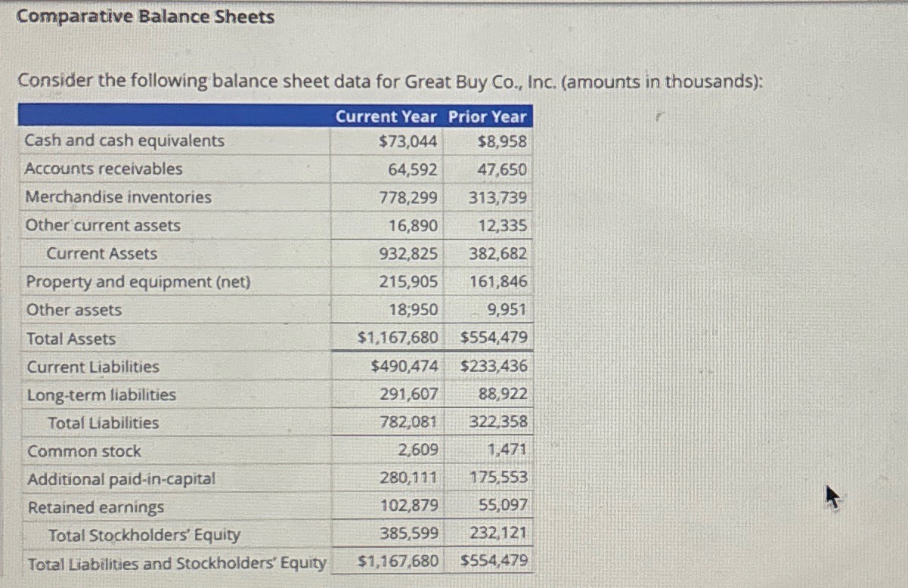The width and height of the screenshot is (908, 588).
Task: Click the 778,299 inventories value
Action: 408,198
